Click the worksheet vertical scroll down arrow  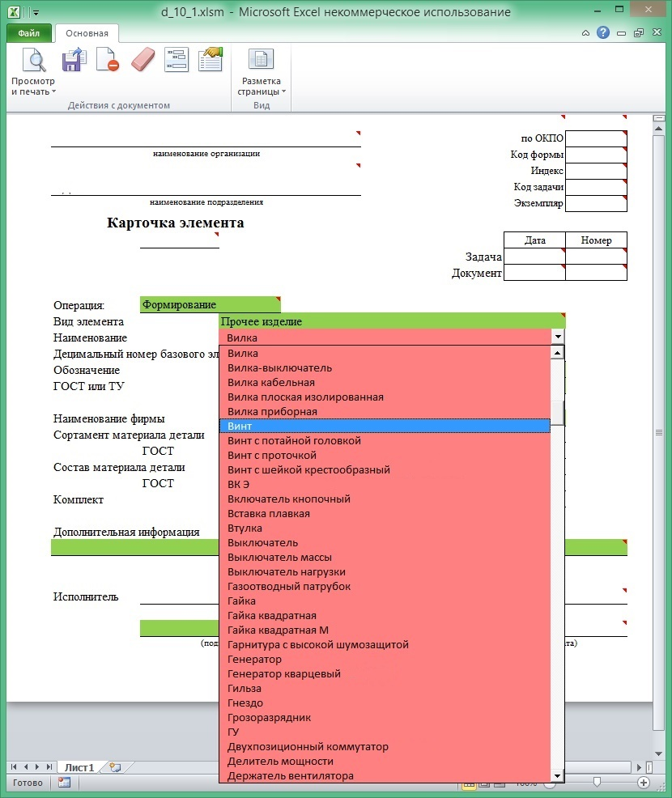659,753
